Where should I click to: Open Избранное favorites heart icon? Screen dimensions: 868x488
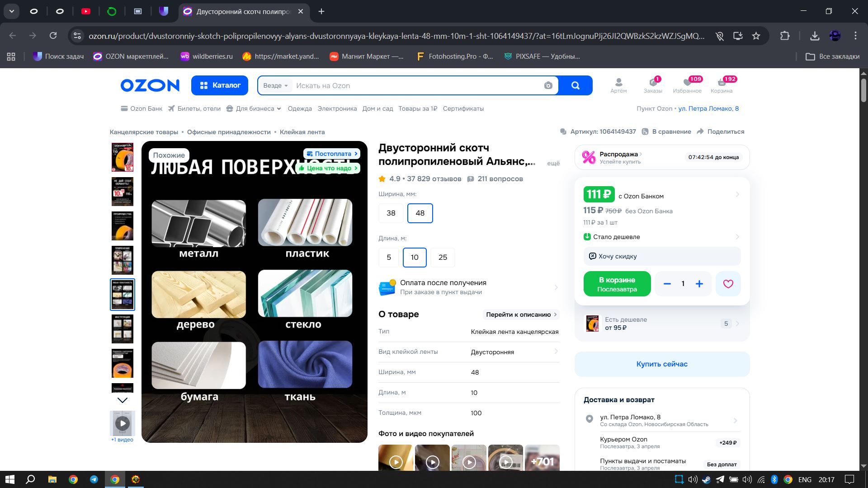pyautogui.click(x=687, y=85)
